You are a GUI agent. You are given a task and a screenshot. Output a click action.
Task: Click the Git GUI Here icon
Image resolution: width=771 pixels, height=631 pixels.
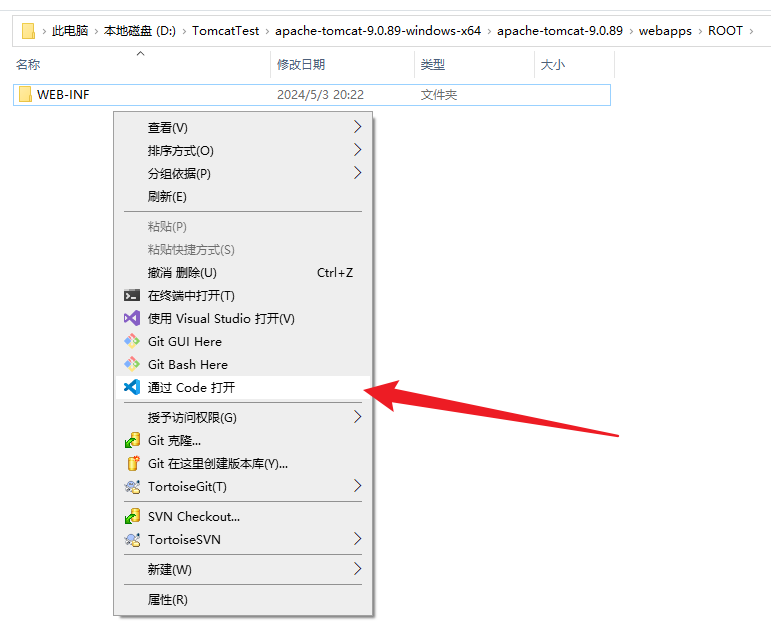click(x=132, y=341)
